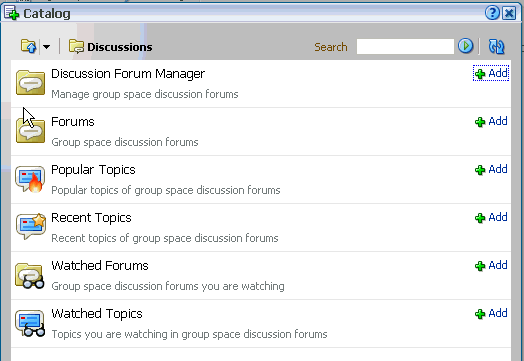Click into the Search input field
The height and width of the screenshot is (361, 524).
pos(405,46)
